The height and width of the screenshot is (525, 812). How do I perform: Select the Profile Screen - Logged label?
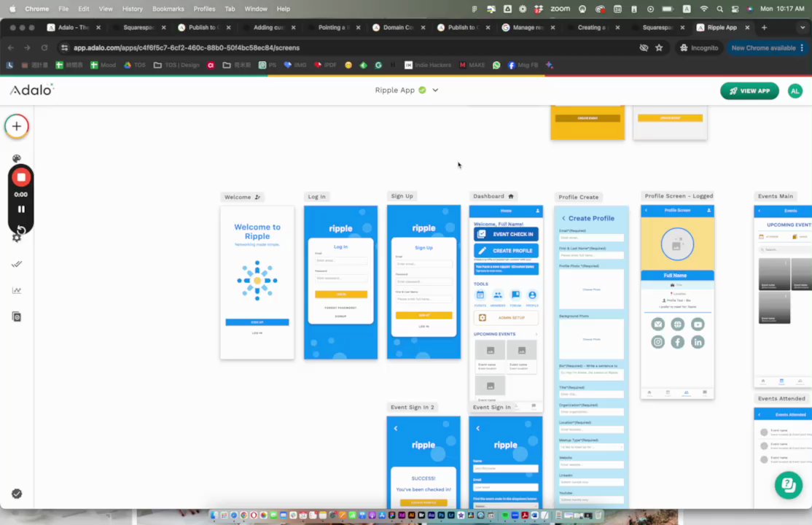[679, 196]
